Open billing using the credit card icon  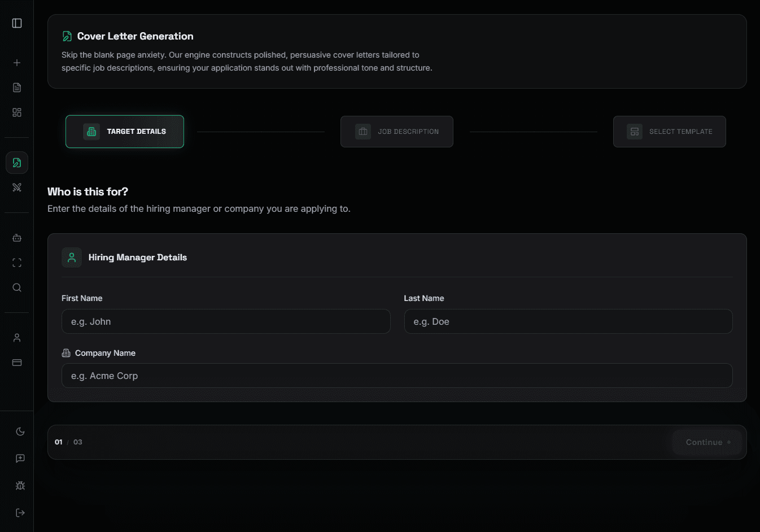tap(16, 362)
